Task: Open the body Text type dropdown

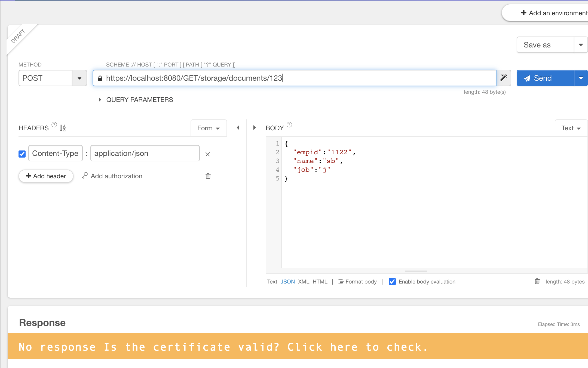Action: coord(571,128)
